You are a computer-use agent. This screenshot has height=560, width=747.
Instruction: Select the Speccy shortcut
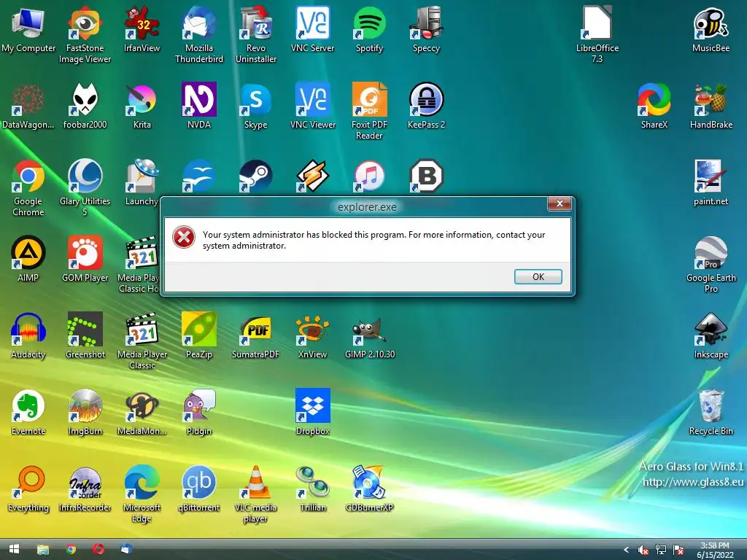coord(426,29)
